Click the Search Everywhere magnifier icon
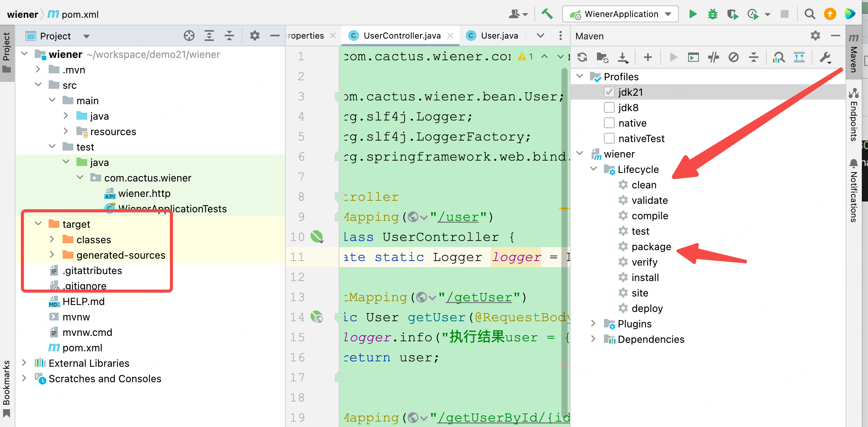Screen dimensions: 868x427 tap(810, 14)
